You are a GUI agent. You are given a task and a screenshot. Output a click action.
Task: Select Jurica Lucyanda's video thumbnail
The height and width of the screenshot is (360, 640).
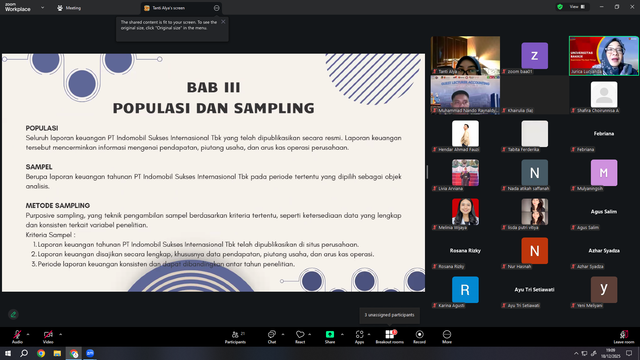(x=604, y=56)
